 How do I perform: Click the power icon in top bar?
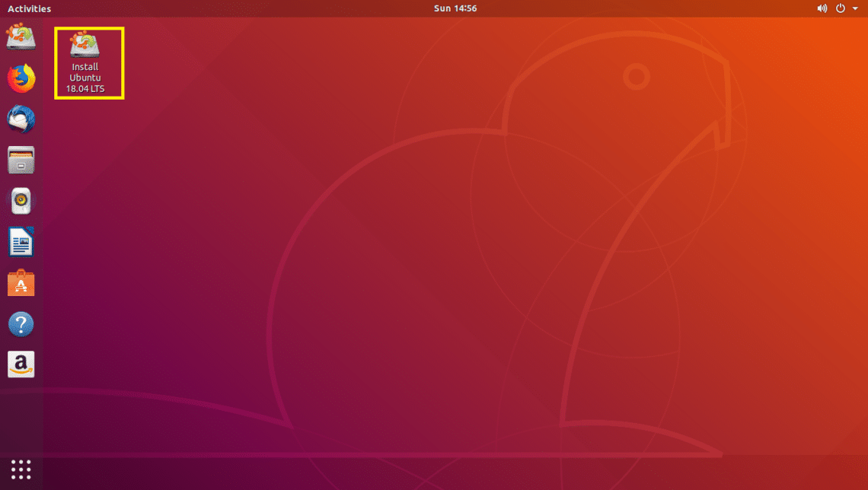click(841, 8)
